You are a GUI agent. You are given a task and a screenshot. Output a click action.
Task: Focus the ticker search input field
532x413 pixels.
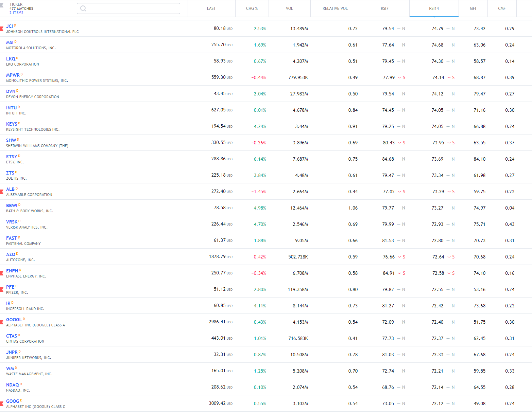(128, 8)
